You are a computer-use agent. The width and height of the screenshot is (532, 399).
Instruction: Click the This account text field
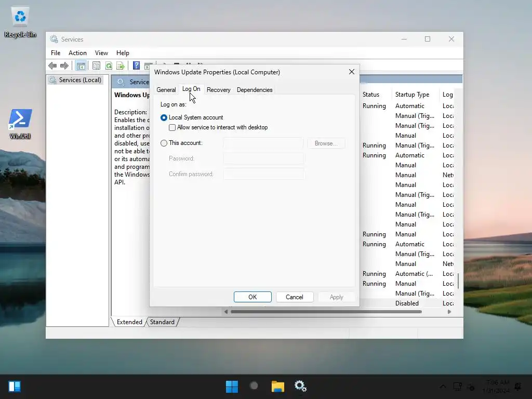click(263, 143)
